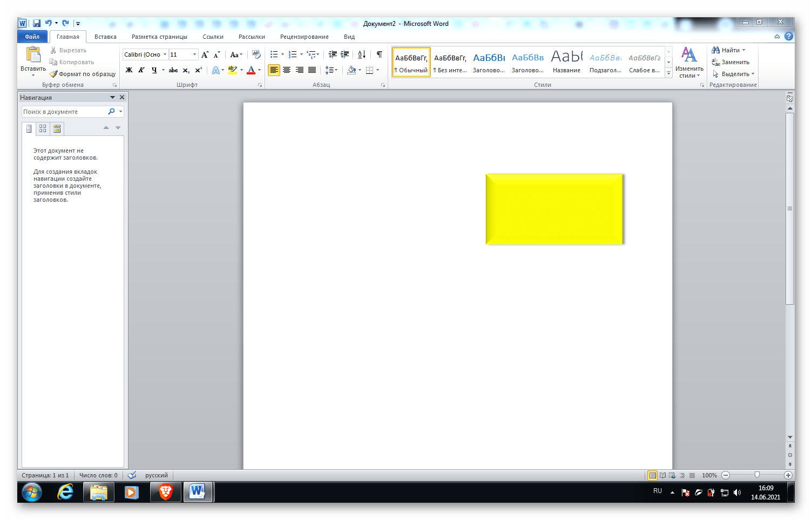Screen dimensions: 812x520
Task: Click the Increase Indent icon
Action: 345,54
